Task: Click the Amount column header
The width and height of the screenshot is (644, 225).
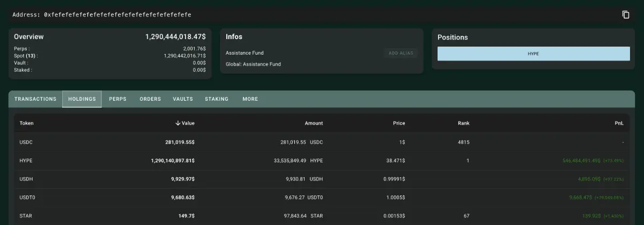Action: (x=314, y=123)
